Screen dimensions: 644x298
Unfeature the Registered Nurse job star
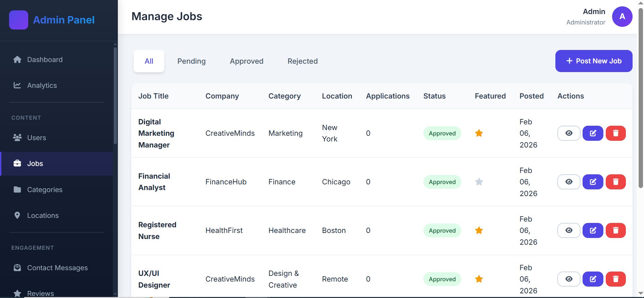click(479, 230)
